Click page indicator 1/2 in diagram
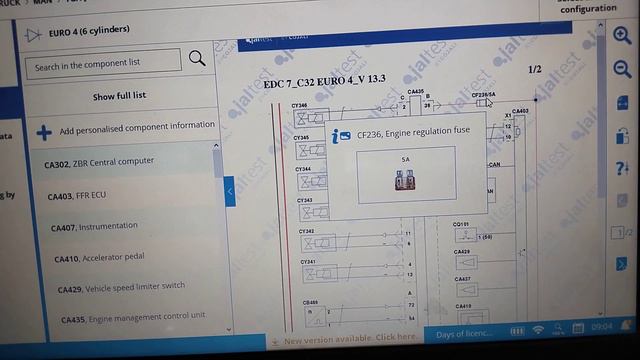Image resolution: width=640 pixels, height=360 pixels. point(535,69)
